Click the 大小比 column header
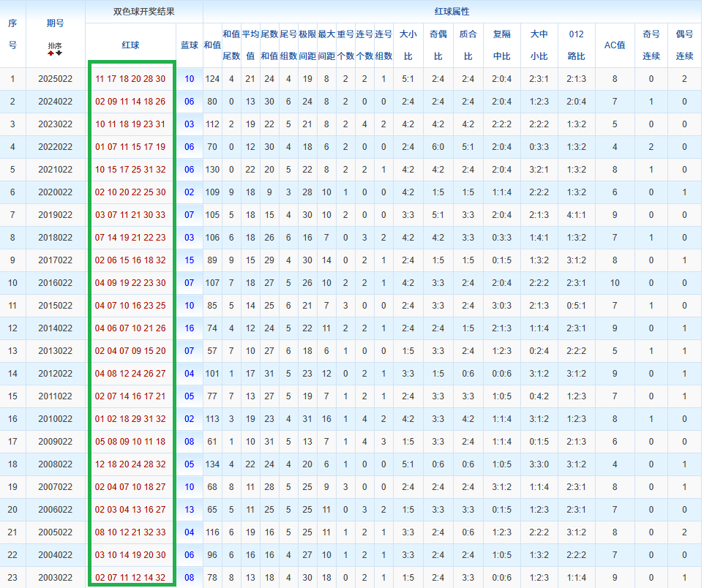The height and width of the screenshot is (588, 704). coord(408,45)
